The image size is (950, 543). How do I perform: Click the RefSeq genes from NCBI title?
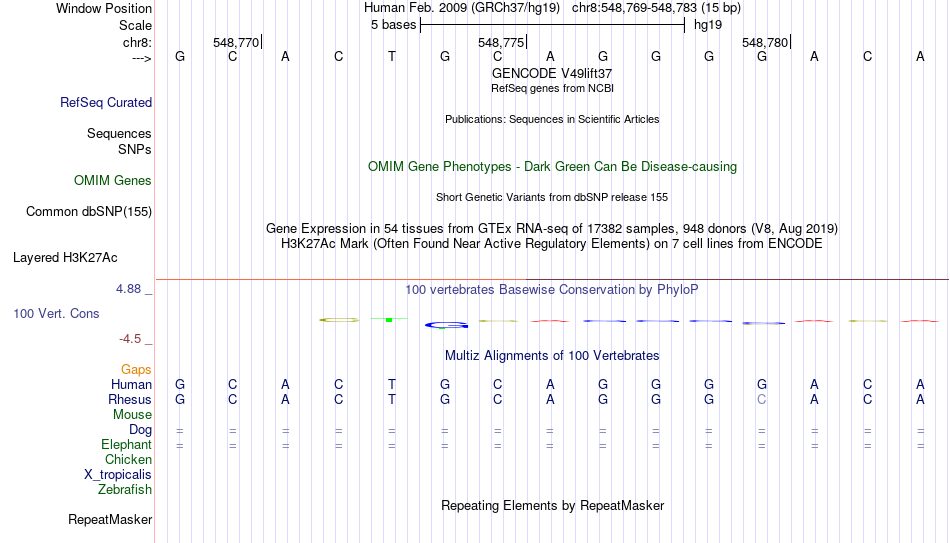(x=552, y=88)
